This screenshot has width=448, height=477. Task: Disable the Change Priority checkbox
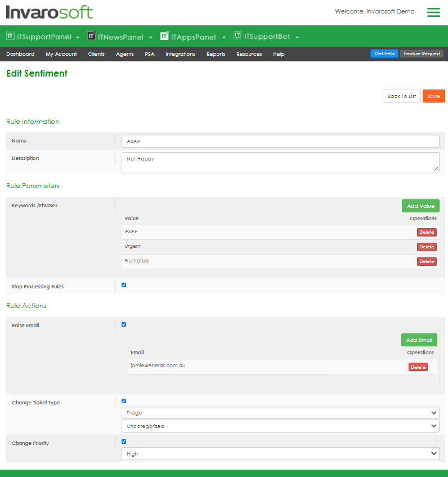pyautogui.click(x=124, y=442)
